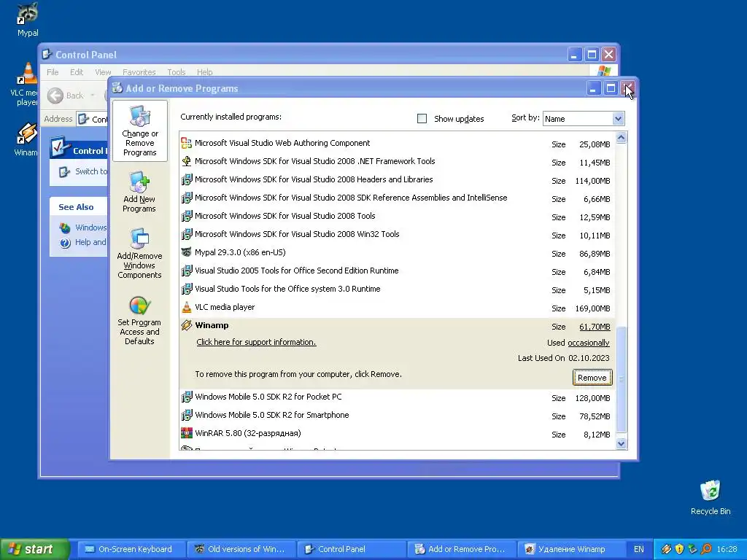The width and height of the screenshot is (747, 560).
Task: Select Mypal 29.3.0 (x86 en-US) row
Action: pos(397,252)
